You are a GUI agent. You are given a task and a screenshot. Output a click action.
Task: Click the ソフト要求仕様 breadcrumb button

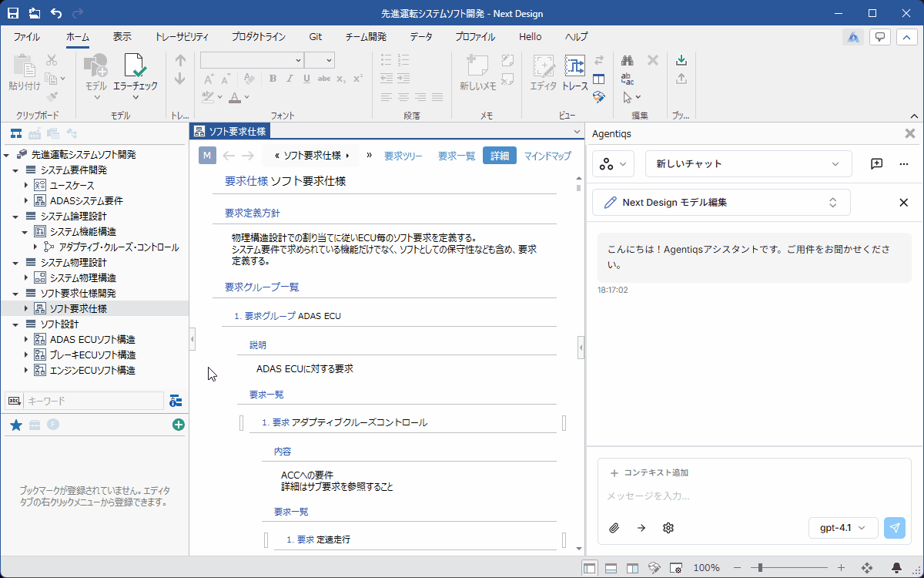312,156
